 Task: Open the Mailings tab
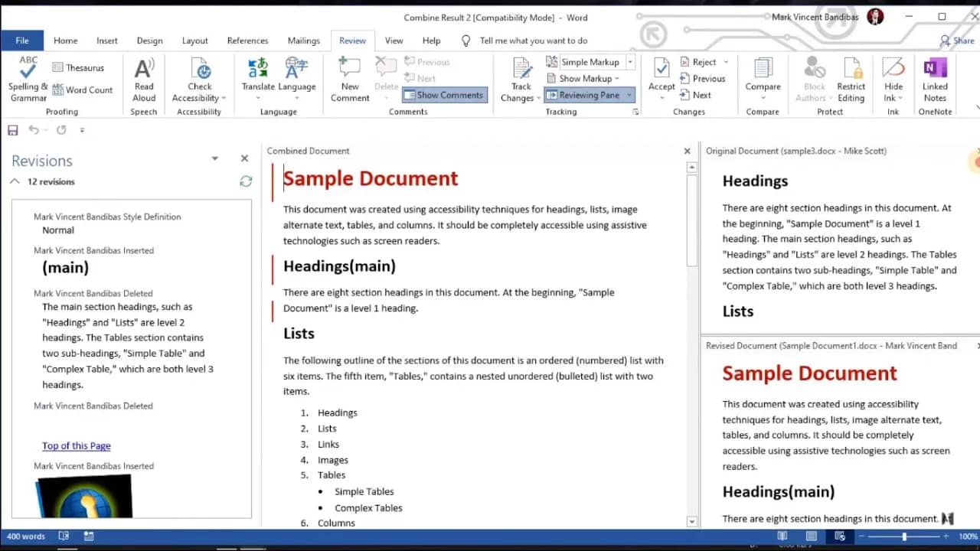click(303, 41)
